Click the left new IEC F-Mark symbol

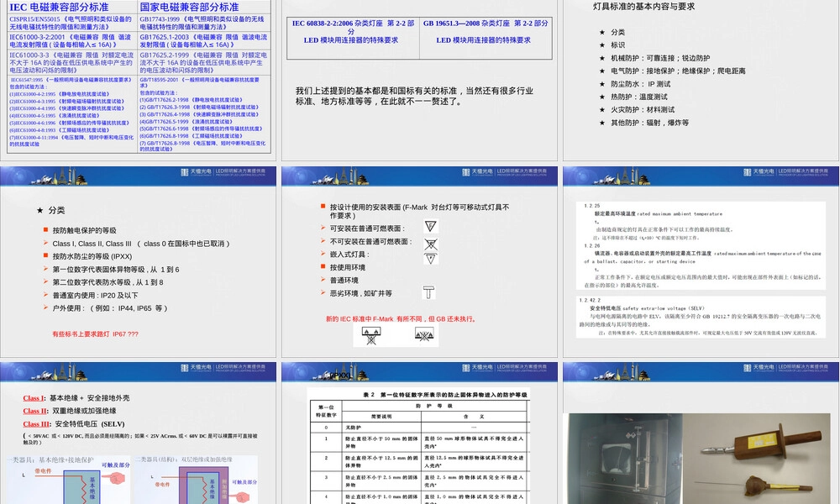click(x=371, y=336)
